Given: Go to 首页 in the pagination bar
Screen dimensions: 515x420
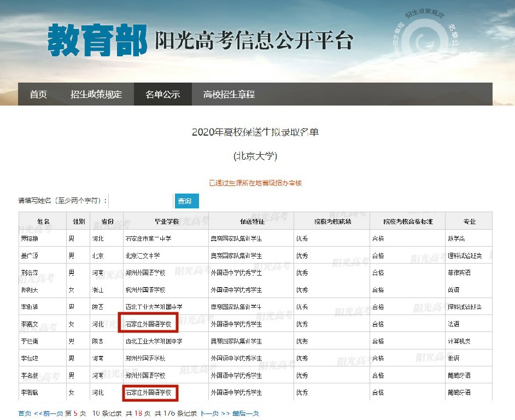Looking at the screenshot, I should [25, 413].
